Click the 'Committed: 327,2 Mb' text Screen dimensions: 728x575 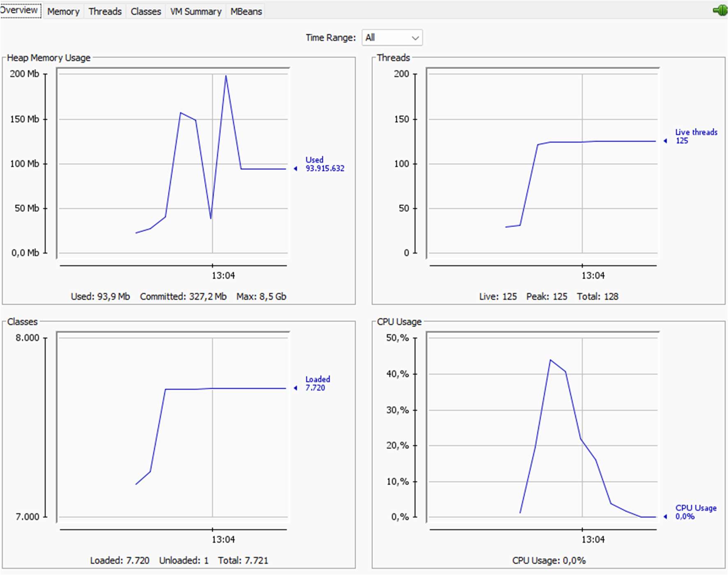coord(183,296)
